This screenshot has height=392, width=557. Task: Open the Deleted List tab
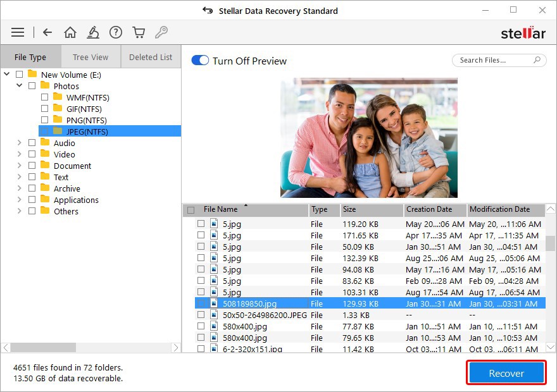(151, 57)
